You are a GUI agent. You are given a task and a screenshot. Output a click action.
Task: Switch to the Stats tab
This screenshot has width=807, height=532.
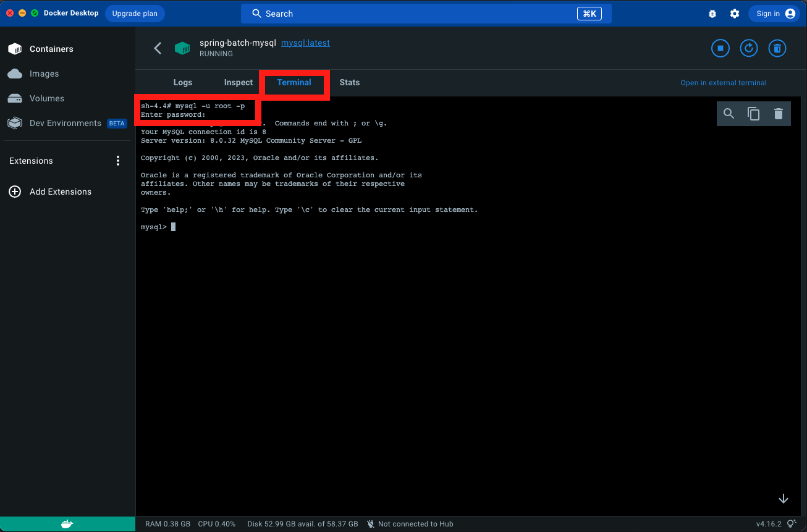350,82
